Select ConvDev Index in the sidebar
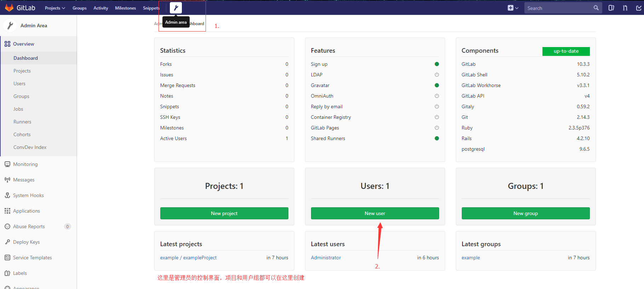Image resolution: width=644 pixels, height=289 pixels. point(38,147)
